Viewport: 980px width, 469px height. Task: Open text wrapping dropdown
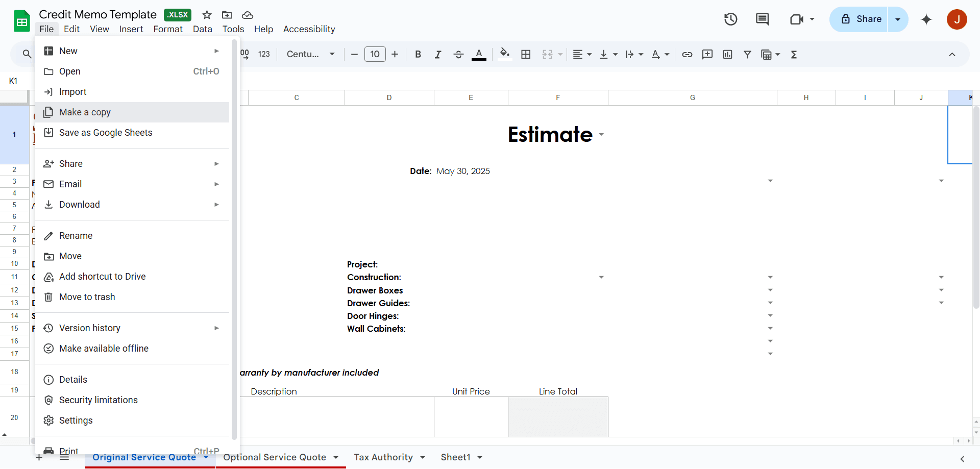coord(634,54)
